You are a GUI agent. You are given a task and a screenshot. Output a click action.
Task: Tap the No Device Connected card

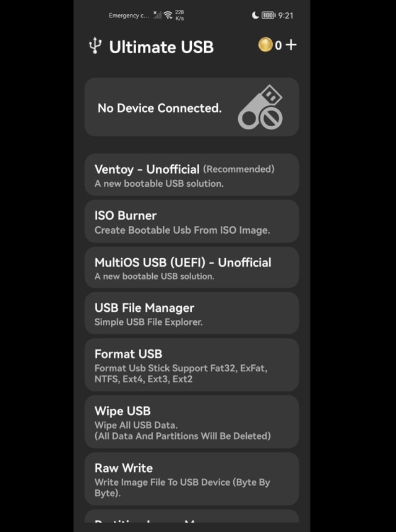pyautogui.click(x=192, y=107)
